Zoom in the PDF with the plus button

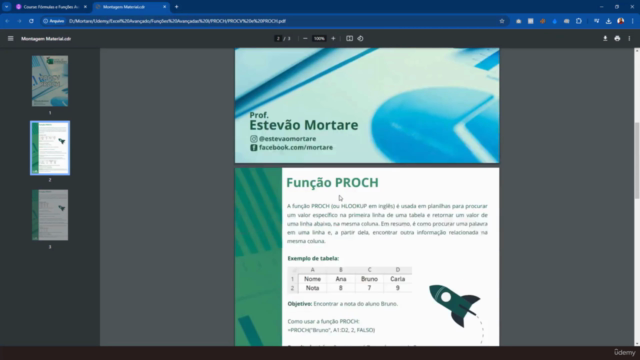click(333, 38)
